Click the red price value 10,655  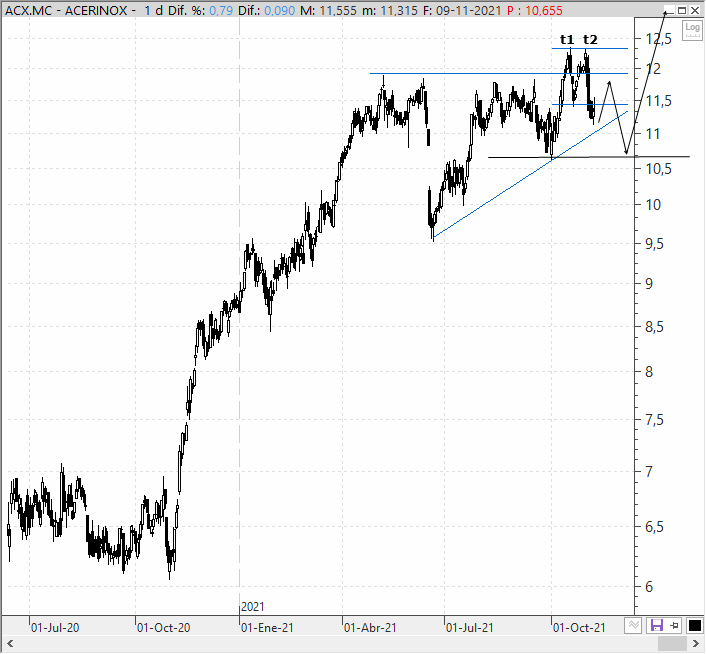pos(544,10)
